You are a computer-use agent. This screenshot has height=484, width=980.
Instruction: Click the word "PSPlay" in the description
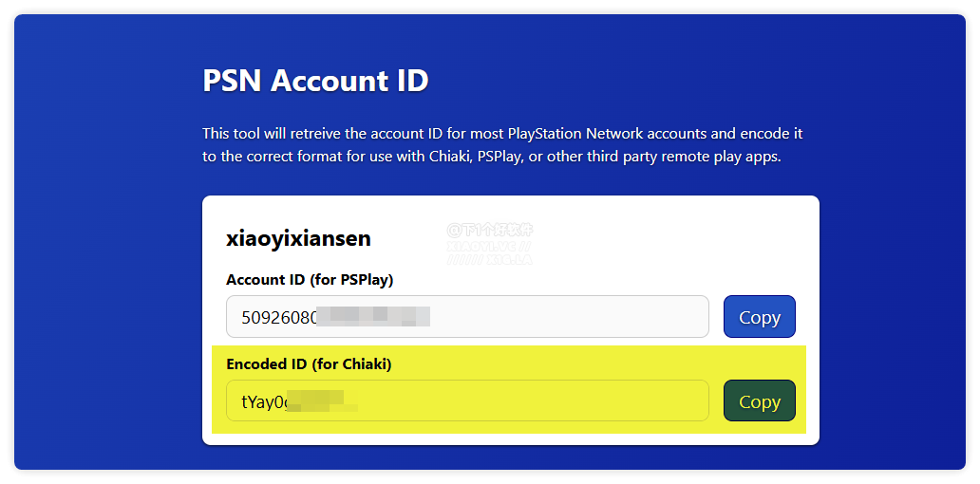pos(497,157)
